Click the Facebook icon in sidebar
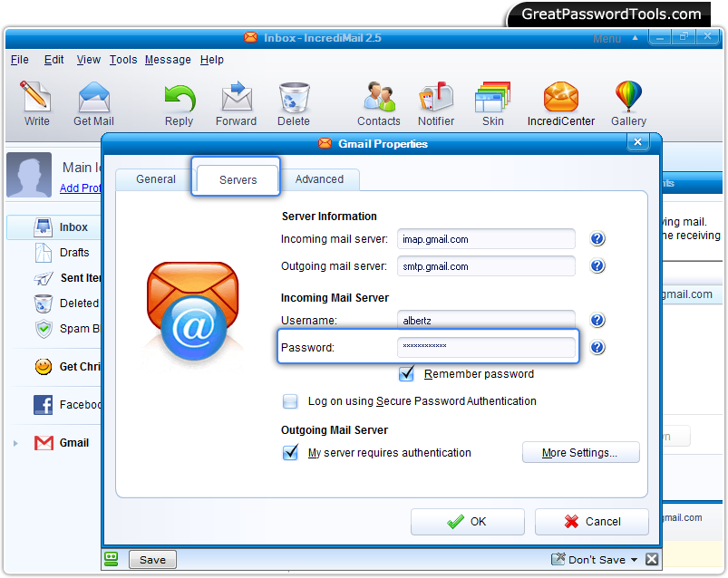Image resolution: width=728 pixels, height=578 pixels. point(44,404)
